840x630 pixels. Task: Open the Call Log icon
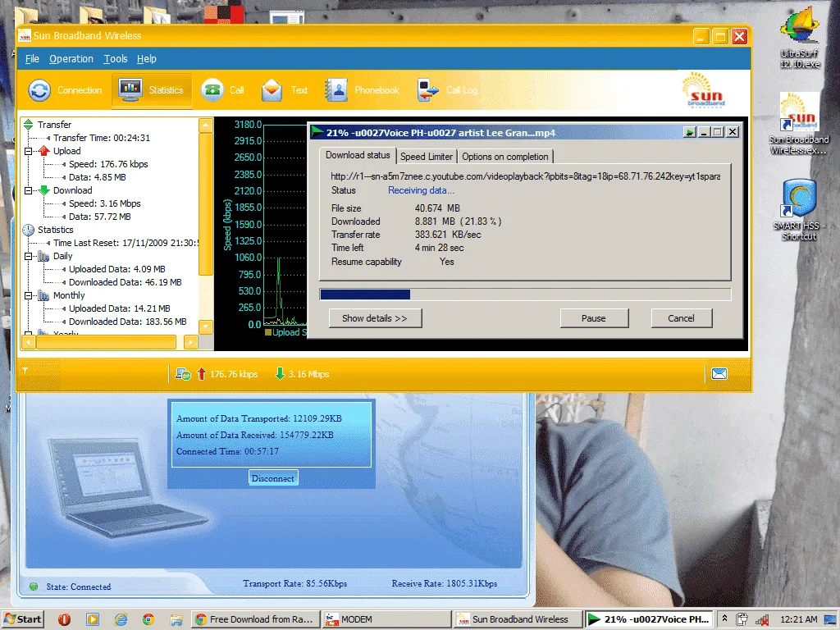428,90
